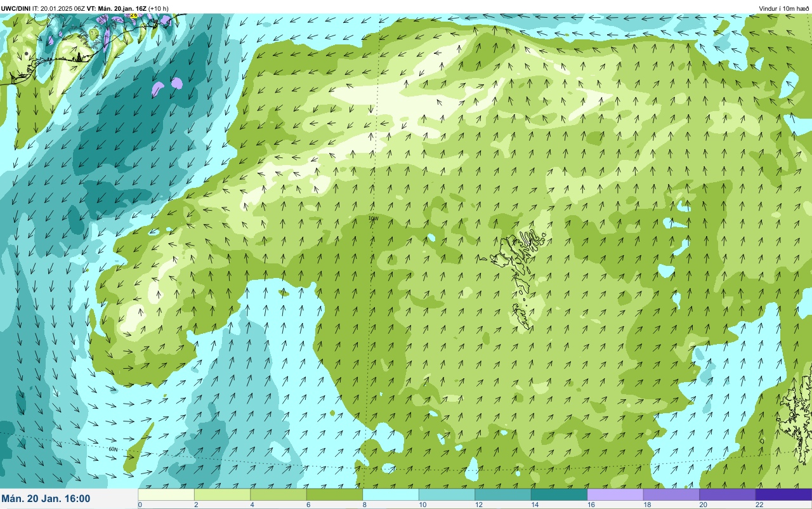Click the 'Vindur í 10m hæð' title
This screenshot has width=812, height=509.
click(784, 8)
